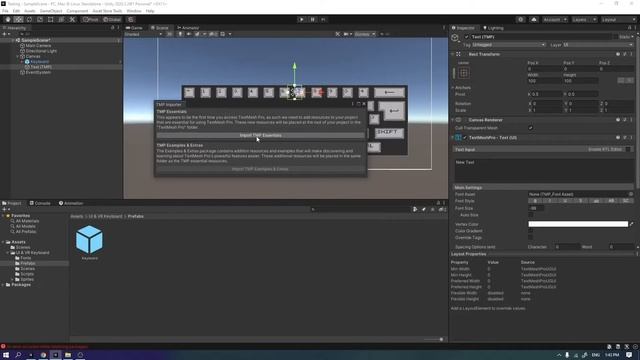Image resolution: width=640 pixels, height=360 pixels.
Task: Toggle Pivot handle position button
Action: point(90,20)
